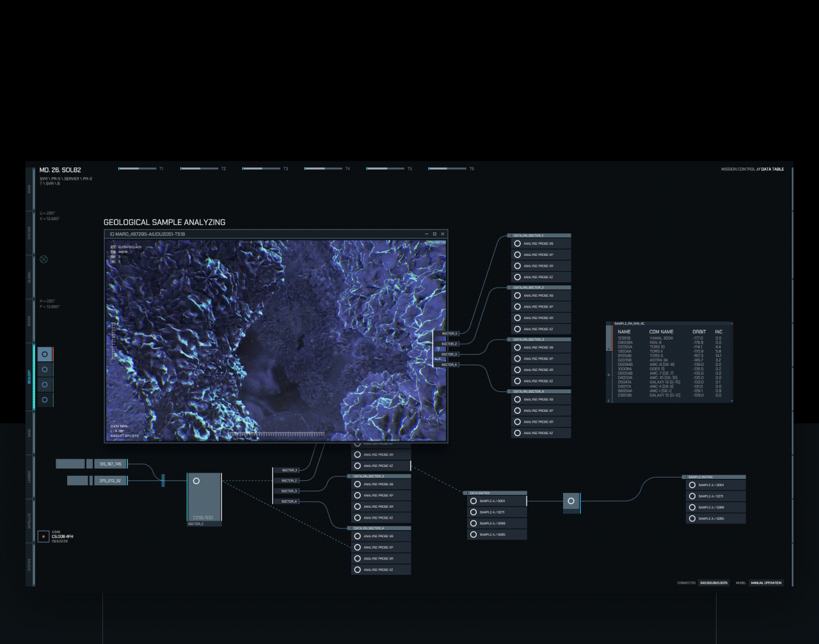819x644 pixels.
Task: Select ANALYSE PROBE XP under DATA_PN_SECTOR_2
Action: (x=541, y=307)
